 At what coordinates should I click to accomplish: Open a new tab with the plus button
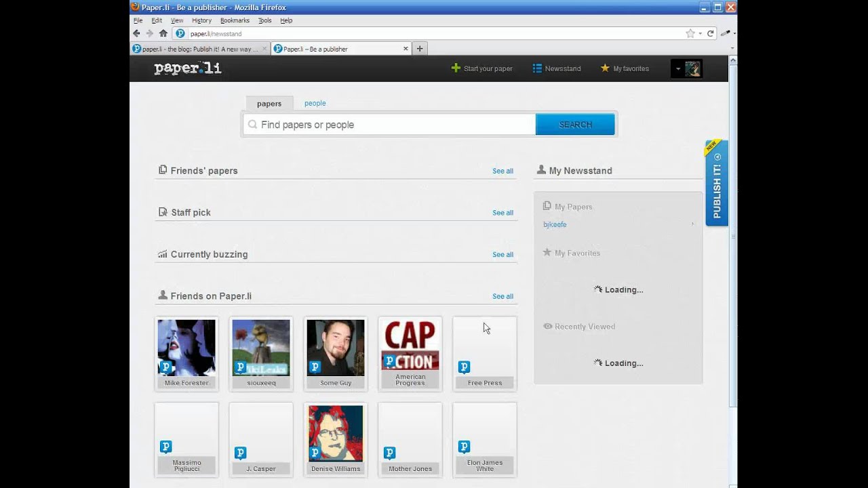(420, 49)
